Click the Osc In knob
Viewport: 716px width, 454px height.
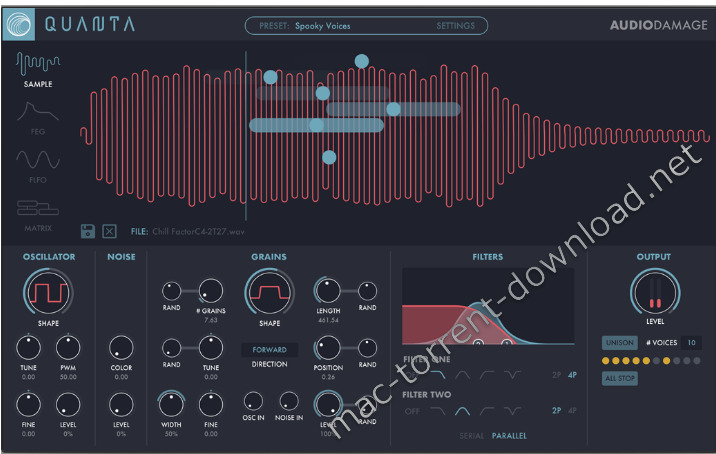click(253, 401)
